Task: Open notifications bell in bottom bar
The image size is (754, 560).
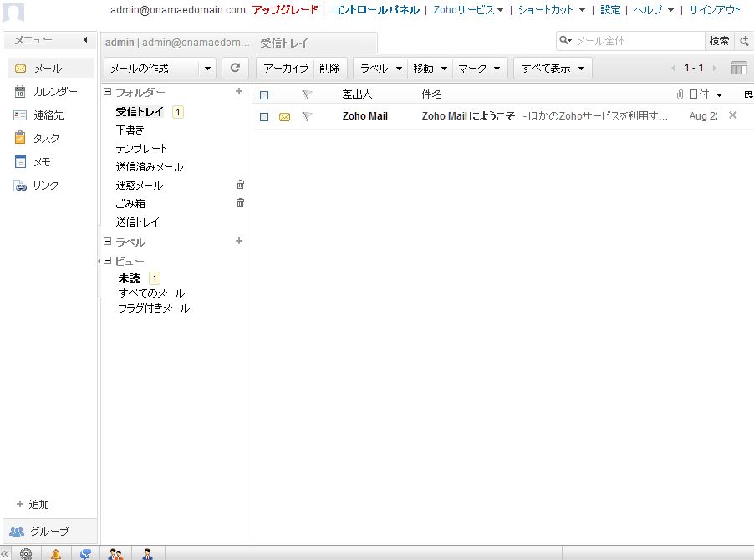Action: 56,554
